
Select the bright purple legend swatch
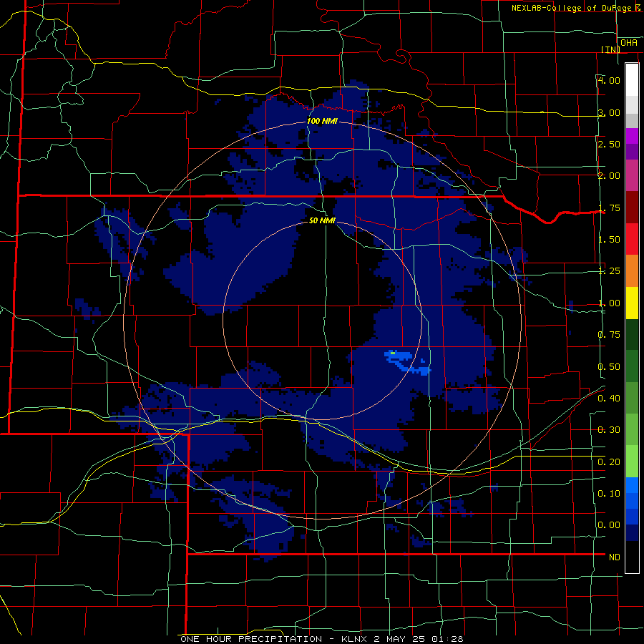click(632, 136)
